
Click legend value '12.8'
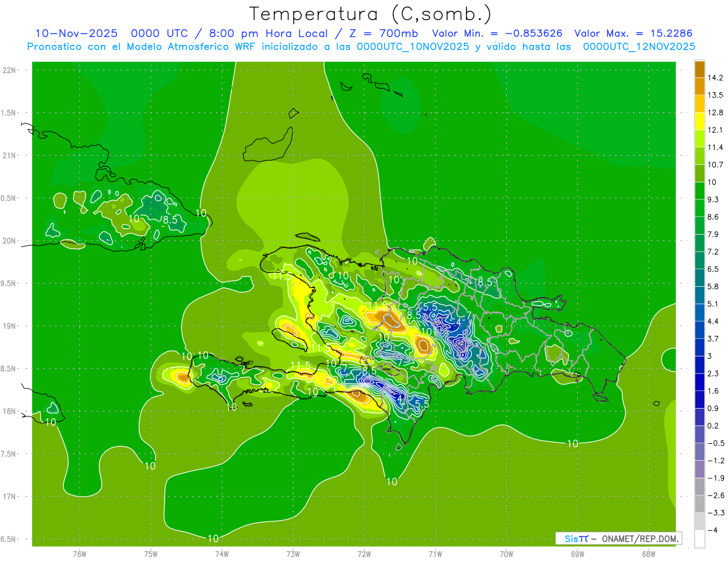tap(715, 113)
